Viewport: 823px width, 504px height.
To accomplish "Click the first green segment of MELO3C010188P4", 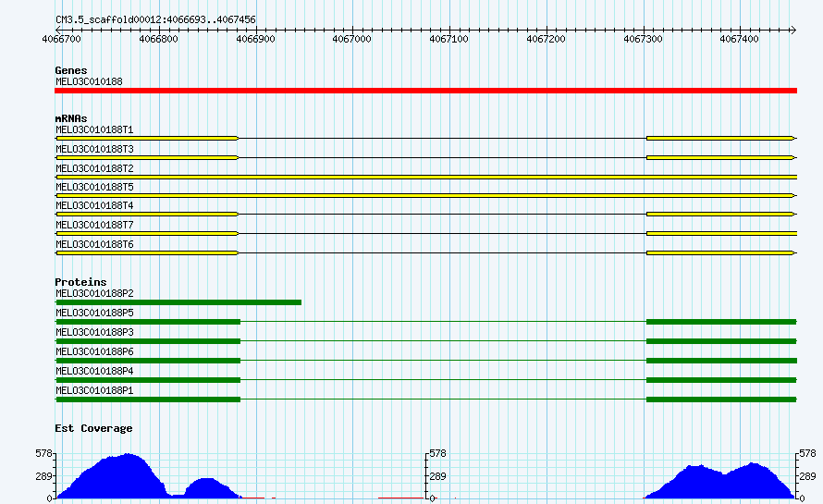I will pyautogui.click(x=148, y=380).
